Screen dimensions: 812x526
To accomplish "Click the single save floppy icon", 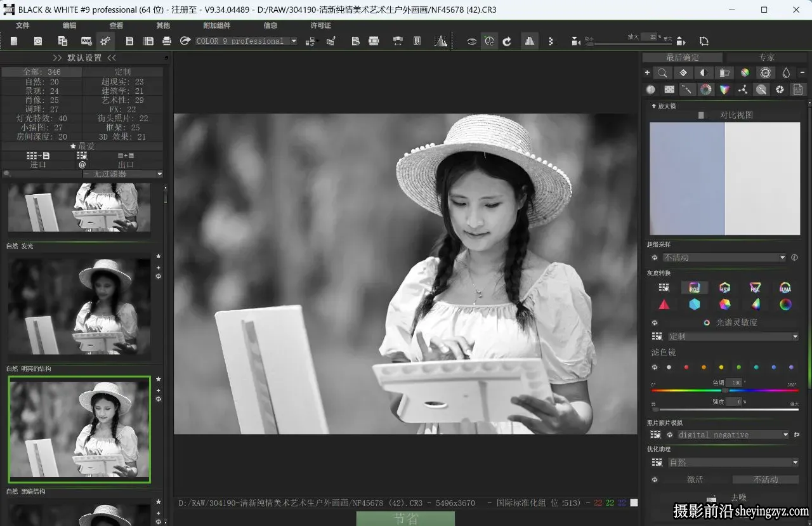I will pyautogui.click(x=129, y=41).
